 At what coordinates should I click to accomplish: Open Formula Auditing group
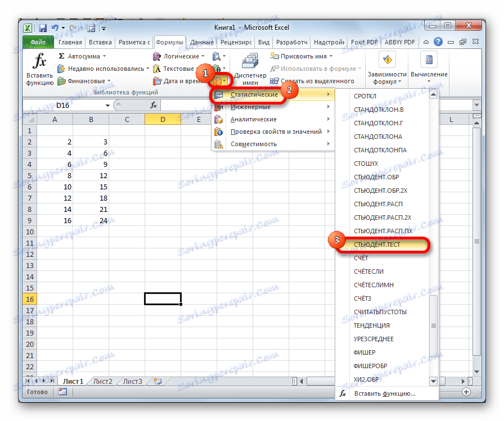pyautogui.click(x=387, y=69)
